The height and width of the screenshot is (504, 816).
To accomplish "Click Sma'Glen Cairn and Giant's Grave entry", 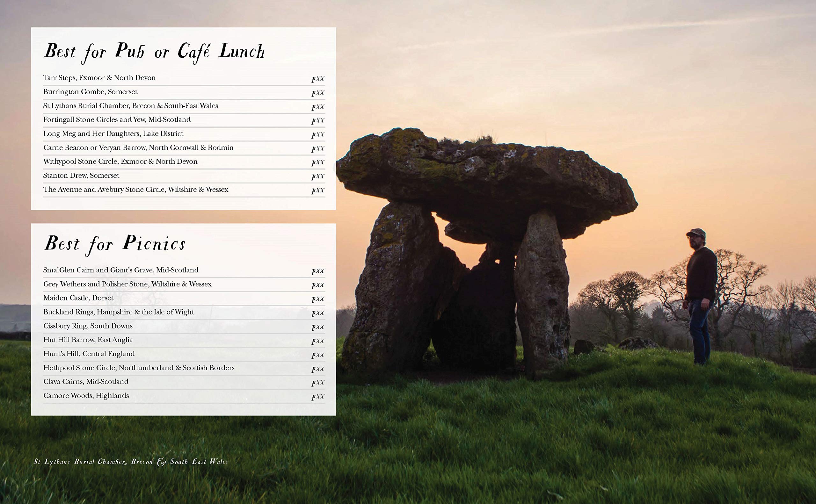I will tap(121, 270).
